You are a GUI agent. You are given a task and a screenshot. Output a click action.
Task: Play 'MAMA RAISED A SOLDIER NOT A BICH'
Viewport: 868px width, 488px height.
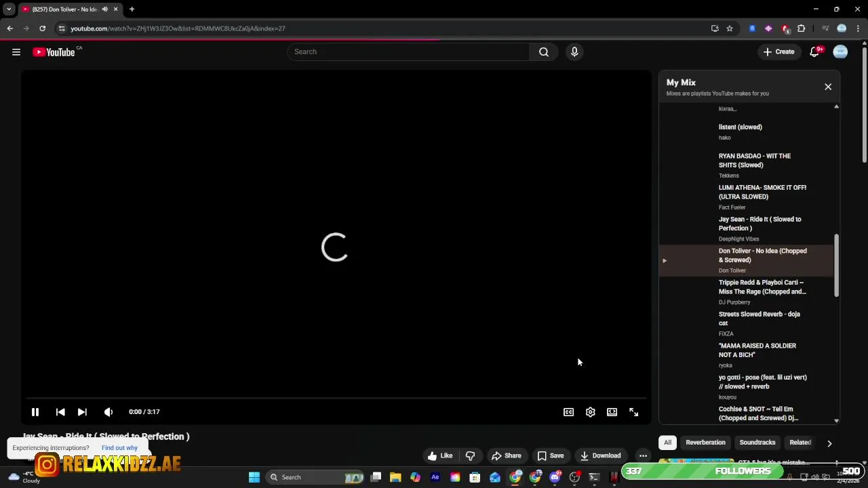(746, 356)
